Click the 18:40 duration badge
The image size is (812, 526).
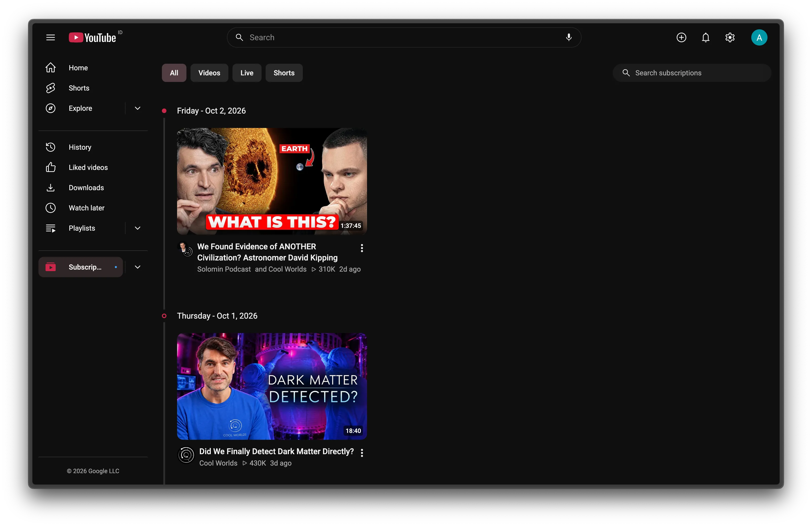353,431
